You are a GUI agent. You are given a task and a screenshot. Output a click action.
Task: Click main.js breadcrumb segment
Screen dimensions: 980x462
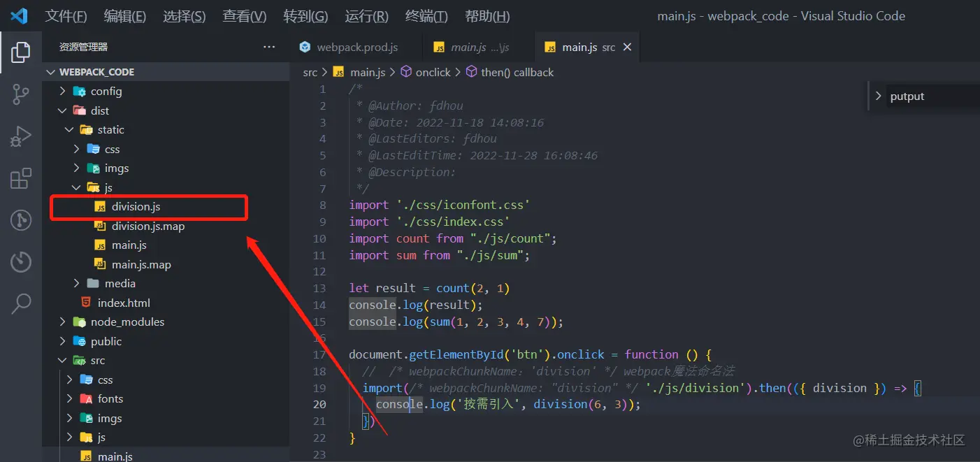pyautogui.click(x=368, y=72)
